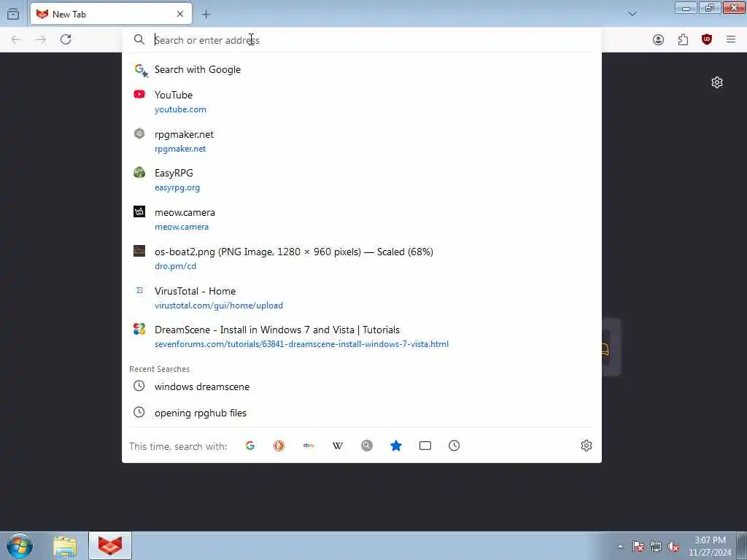Choose Search with Google suggestion
This screenshot has width=747, height=560.
362,69
